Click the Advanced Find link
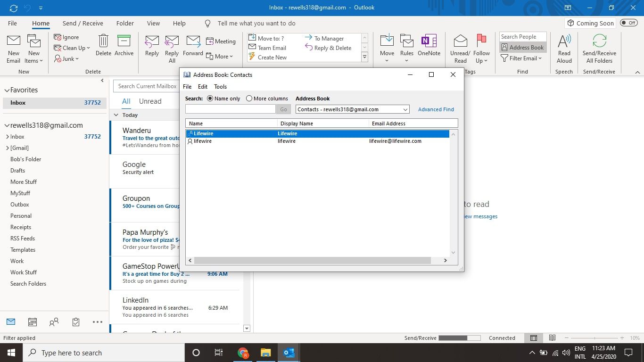Image resolution: width=644 pixels, height=362 pixels. point(436,109)
